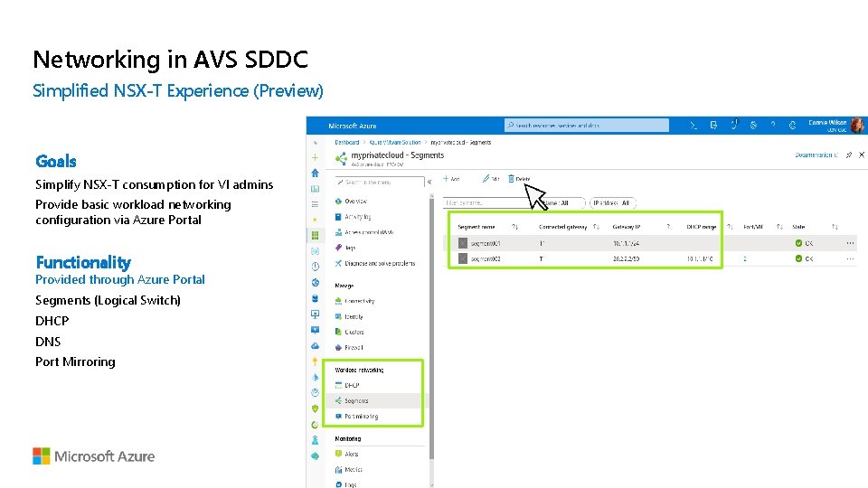Open the feedback smiley icon
868x488 pixels.
click(792, 126)
